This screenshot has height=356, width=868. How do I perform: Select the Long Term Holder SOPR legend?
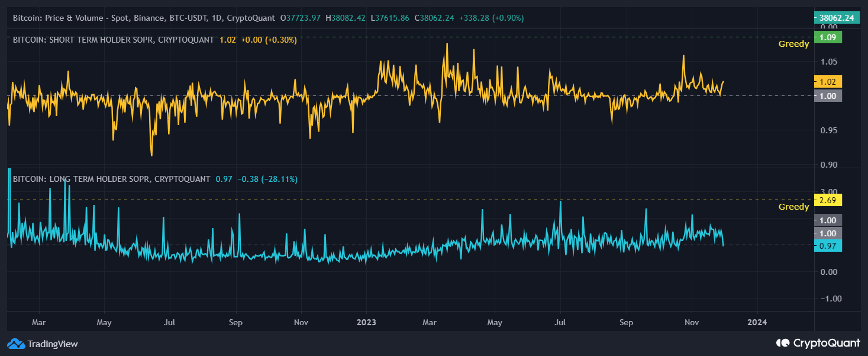[x=110, y=178]
